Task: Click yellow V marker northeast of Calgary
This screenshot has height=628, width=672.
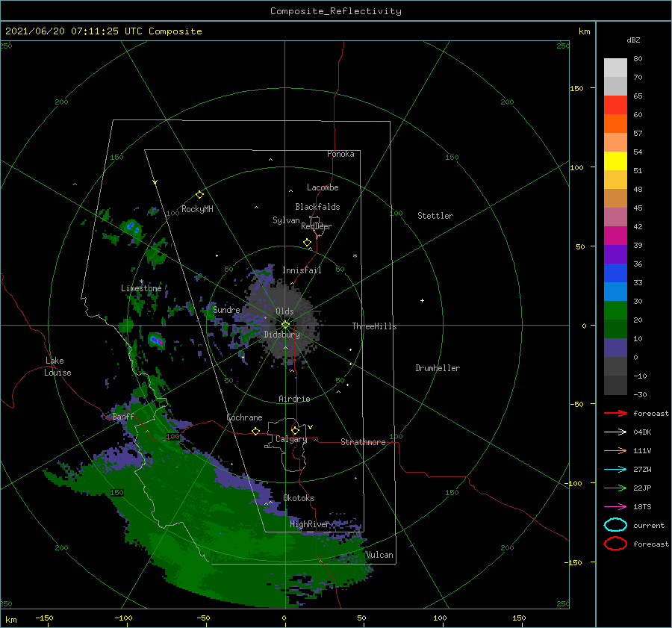Action: click(x=311, y=427)
